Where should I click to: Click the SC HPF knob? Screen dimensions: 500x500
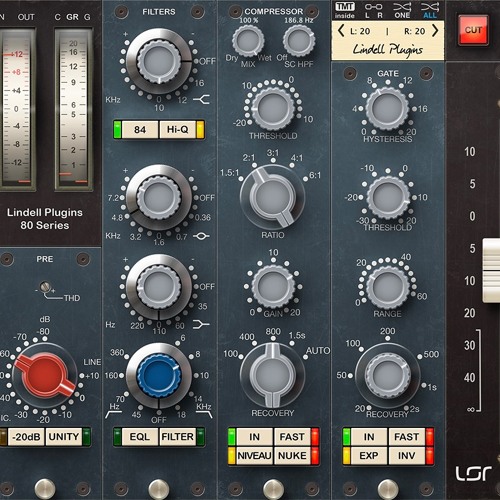click(299, 41)
